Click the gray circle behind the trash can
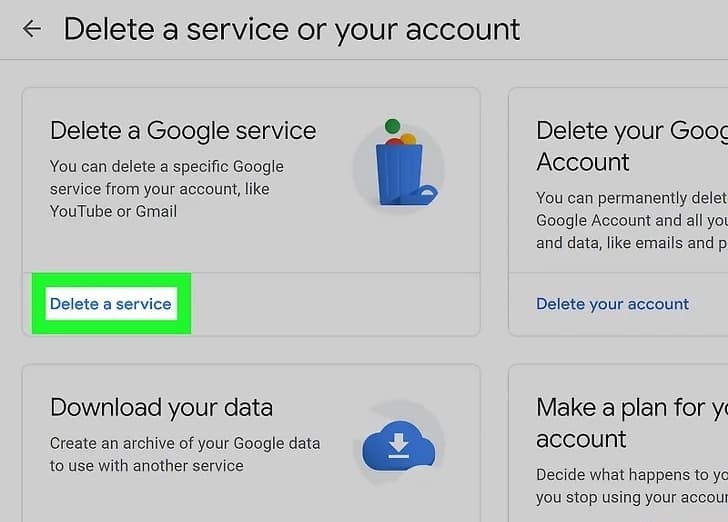The height and width of the screenshot is (522, 728). point(398,167)
